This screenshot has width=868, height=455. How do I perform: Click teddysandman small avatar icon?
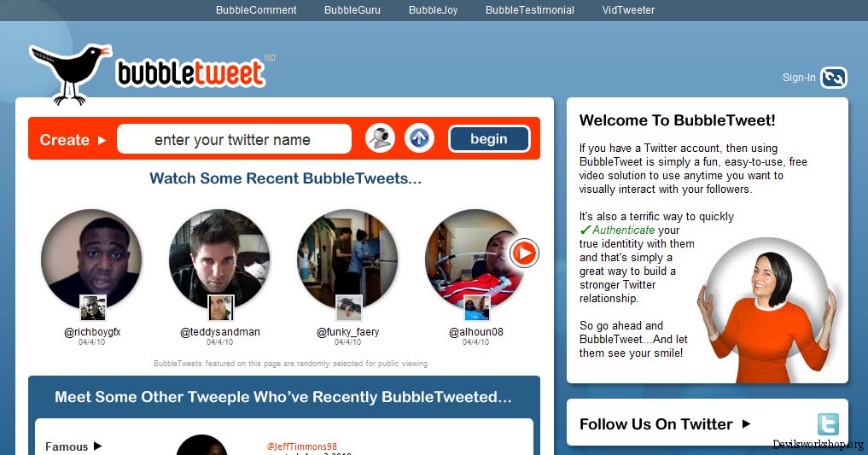220,307
